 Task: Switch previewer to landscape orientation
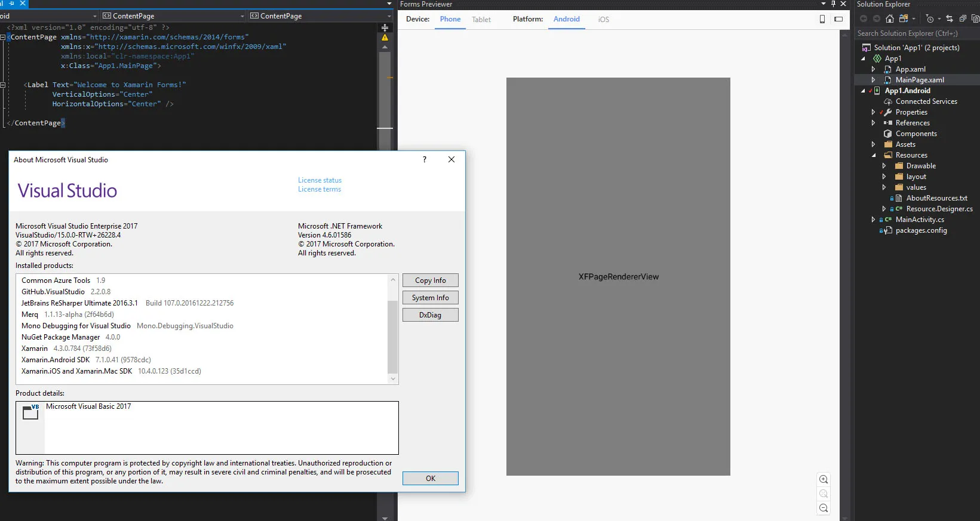(x=838, y=19)
